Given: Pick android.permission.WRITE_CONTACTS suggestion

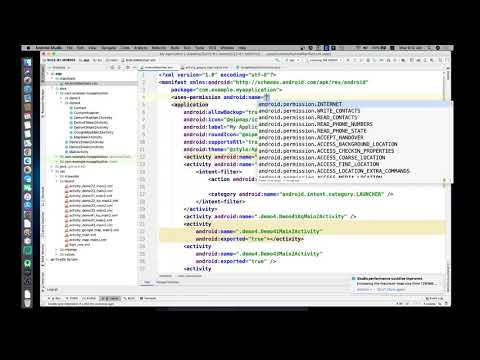Looking at the screenshot, I should pos(354,111).
